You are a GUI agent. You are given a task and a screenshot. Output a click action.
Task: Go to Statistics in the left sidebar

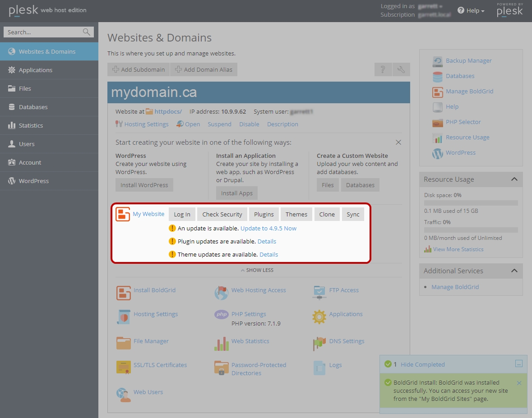pos(49,125)
